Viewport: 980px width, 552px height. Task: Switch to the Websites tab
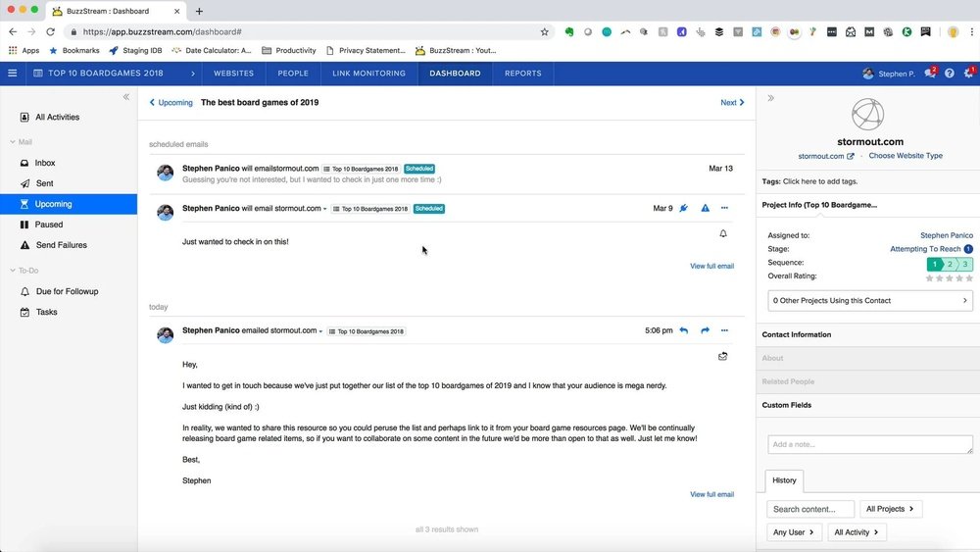click(x=234, y=74)
